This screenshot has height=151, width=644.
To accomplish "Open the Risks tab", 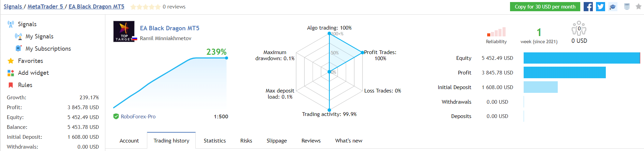I will click(x=246, y=141).
